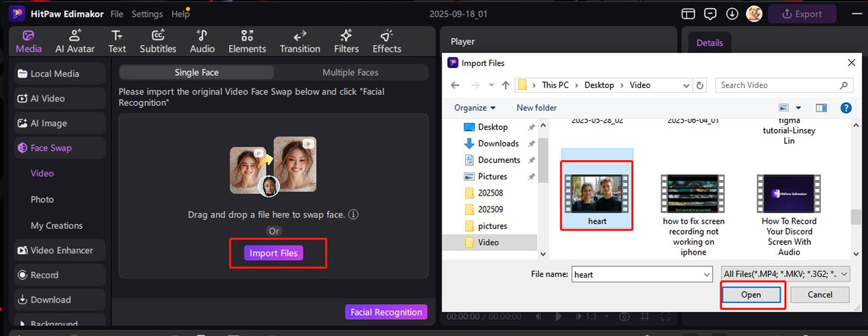Click the layout switch icon in title bar

(x=688, y=14)
